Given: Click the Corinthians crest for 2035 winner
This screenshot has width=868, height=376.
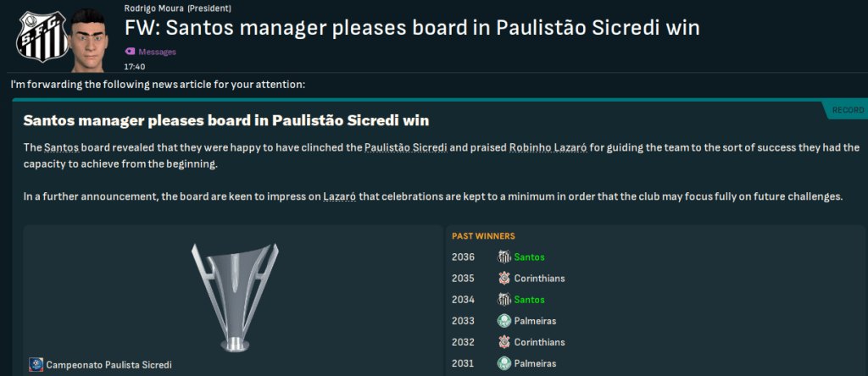Looking at the screenshot, I should click(504, 278).
